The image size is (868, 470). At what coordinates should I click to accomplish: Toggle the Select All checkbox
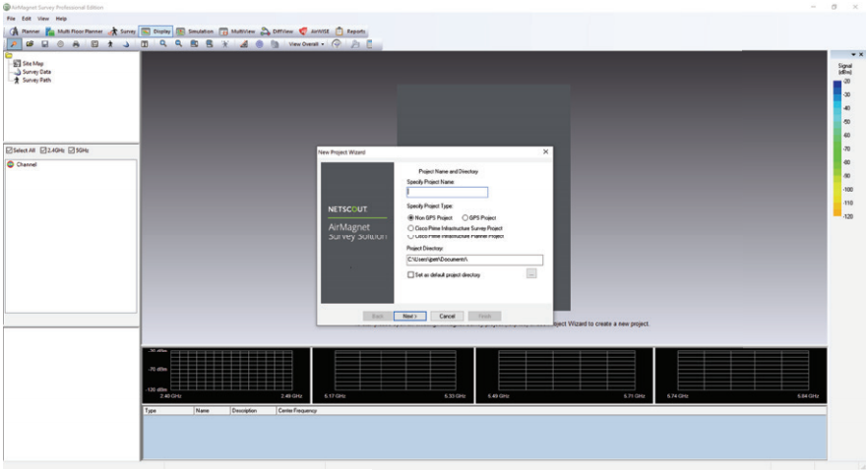pos(21,150)
